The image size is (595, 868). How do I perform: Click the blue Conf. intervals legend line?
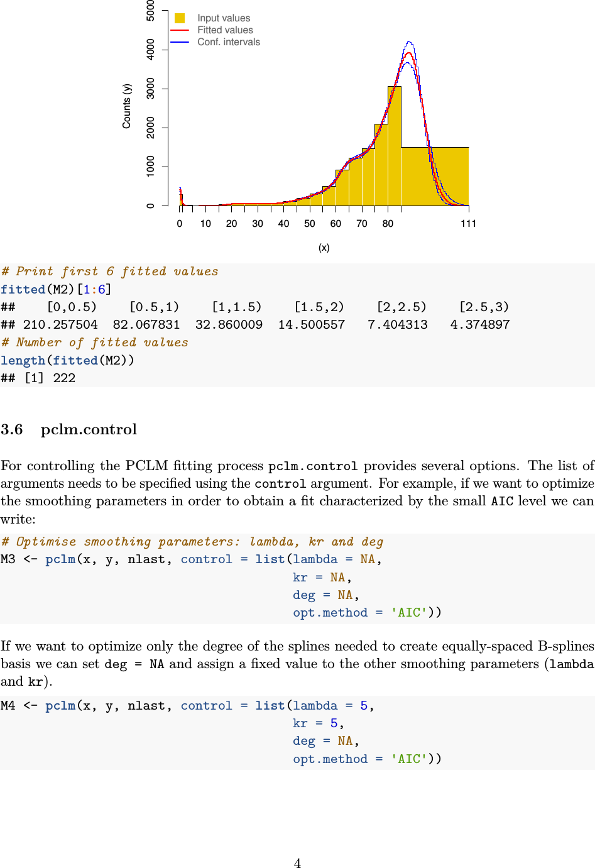pos(180,42)
